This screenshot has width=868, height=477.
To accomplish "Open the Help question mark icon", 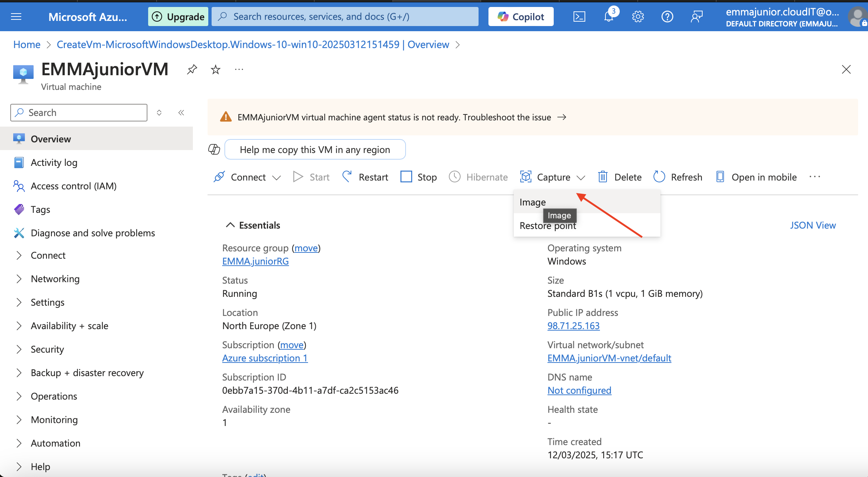I will 667,17.
